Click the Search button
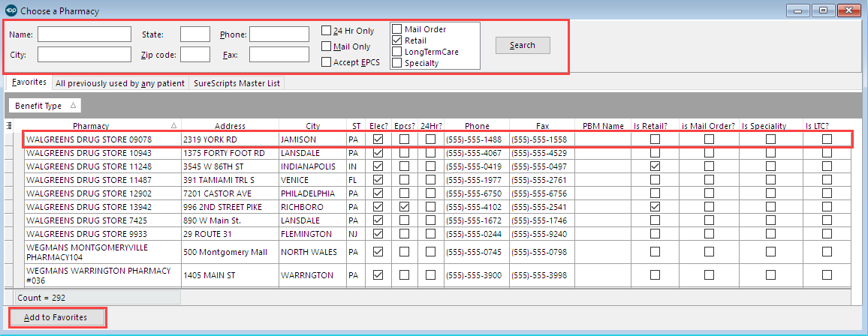 click(x=523, y=45)
